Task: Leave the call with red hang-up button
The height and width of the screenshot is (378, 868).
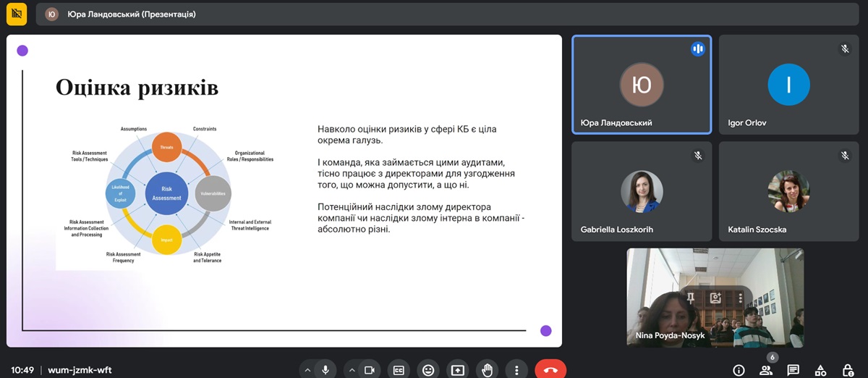Action: (550, 370)
